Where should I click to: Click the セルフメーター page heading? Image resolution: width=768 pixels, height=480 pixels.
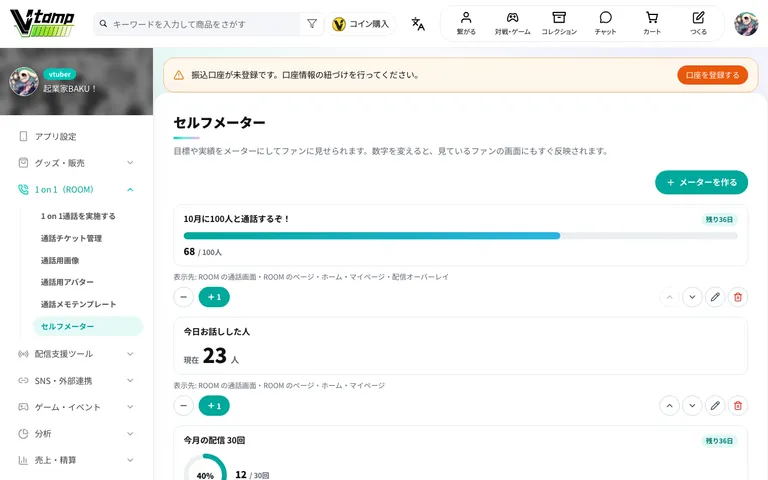[x=219, y=122]
